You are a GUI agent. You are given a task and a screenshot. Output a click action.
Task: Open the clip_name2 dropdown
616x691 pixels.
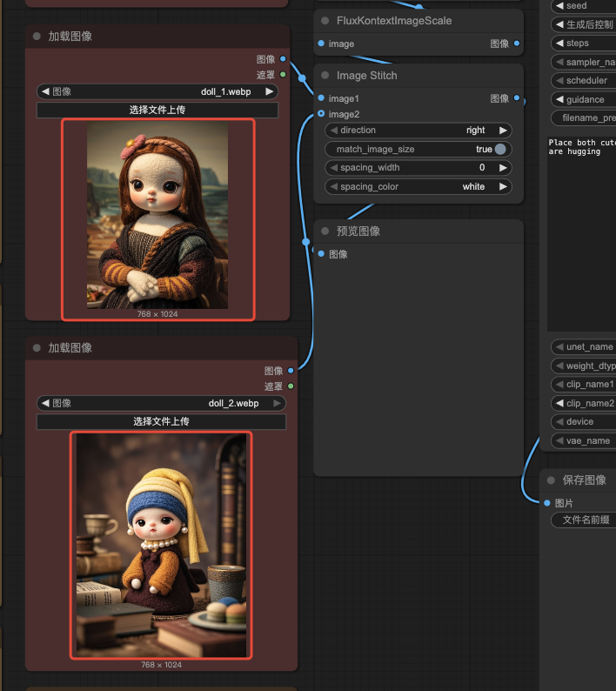[584, 403]
